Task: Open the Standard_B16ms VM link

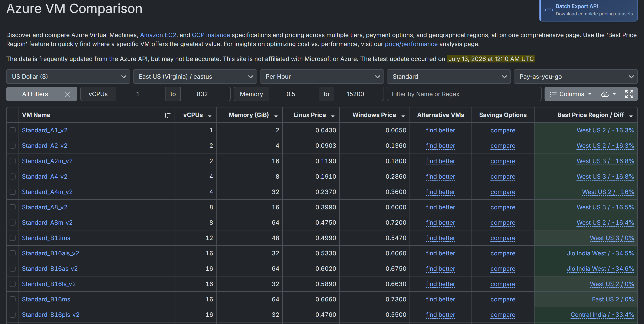Action: pyautogui.click(x=46, y=299)
